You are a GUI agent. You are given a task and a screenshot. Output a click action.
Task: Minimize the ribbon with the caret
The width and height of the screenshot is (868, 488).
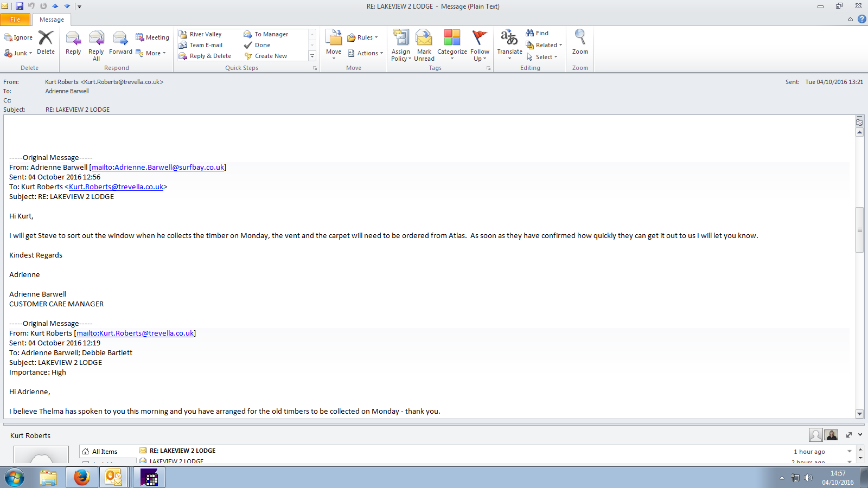coord(850,20)
